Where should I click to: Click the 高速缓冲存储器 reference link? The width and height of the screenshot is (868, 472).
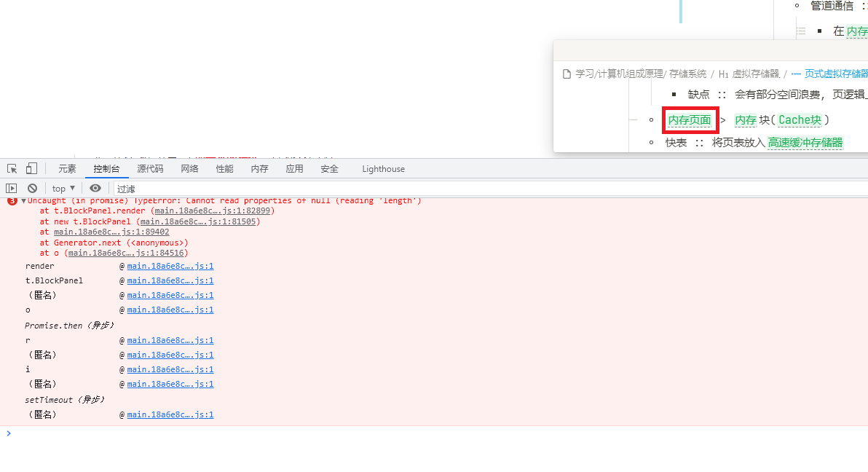tap(805, 143)
